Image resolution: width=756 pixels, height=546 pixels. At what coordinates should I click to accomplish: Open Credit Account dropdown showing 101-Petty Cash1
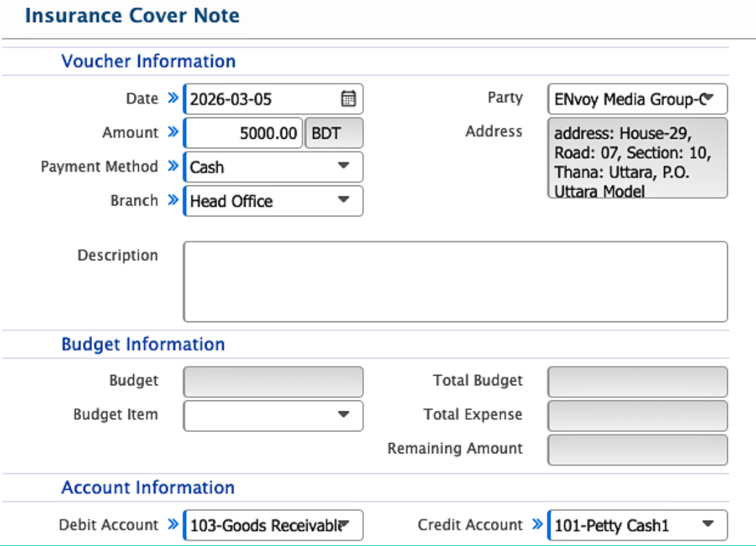(709, 525)
